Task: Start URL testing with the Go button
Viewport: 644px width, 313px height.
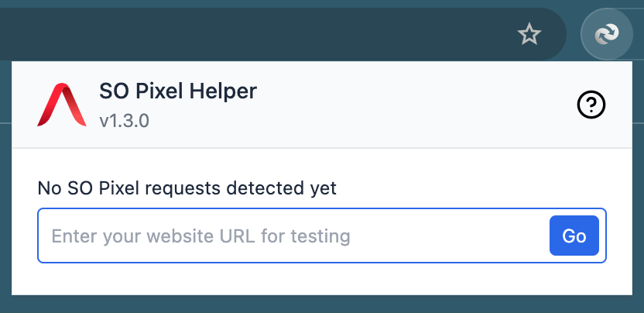Action: [574, 236]
